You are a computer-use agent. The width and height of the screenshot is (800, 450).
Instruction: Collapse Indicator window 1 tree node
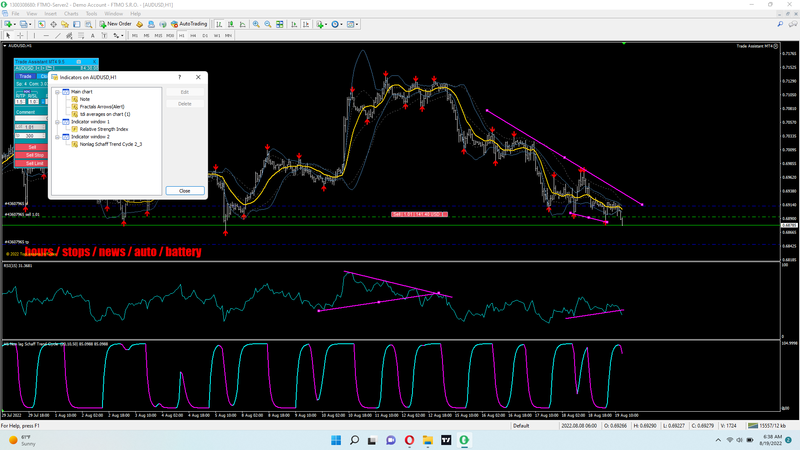coord(58,122)
